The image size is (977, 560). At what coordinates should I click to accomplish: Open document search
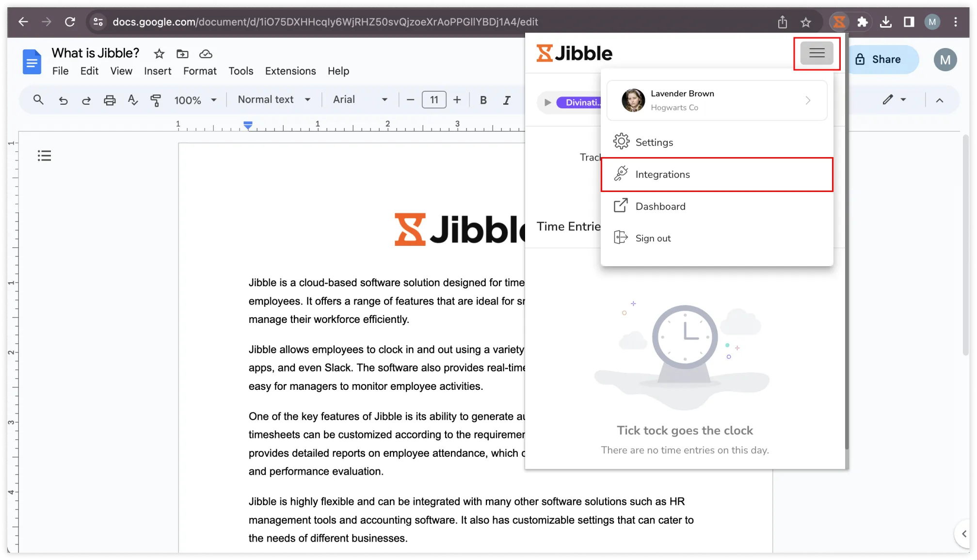(38, 100)
